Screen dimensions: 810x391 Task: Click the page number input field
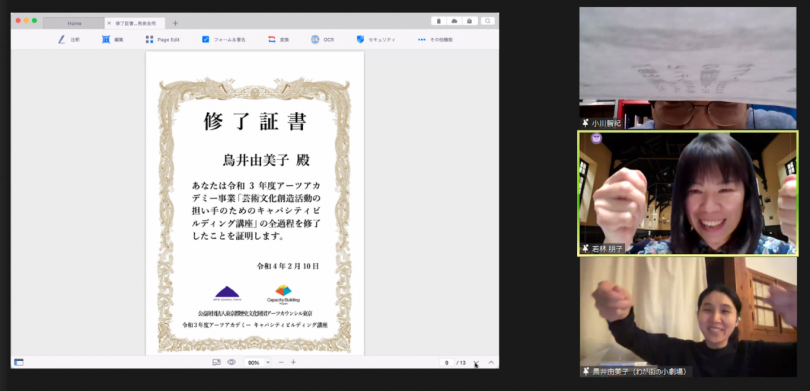click(446, 363)
